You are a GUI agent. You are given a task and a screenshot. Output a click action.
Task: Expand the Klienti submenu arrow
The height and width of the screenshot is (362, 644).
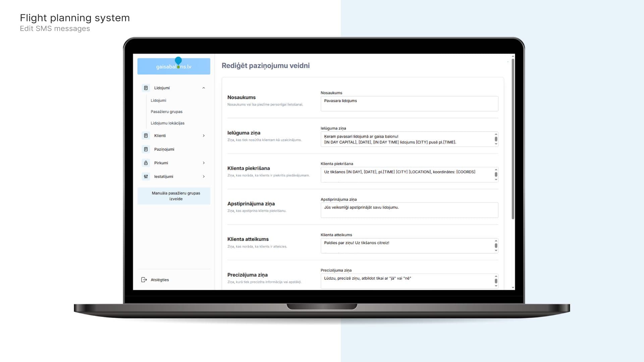(x=204, y=136)
